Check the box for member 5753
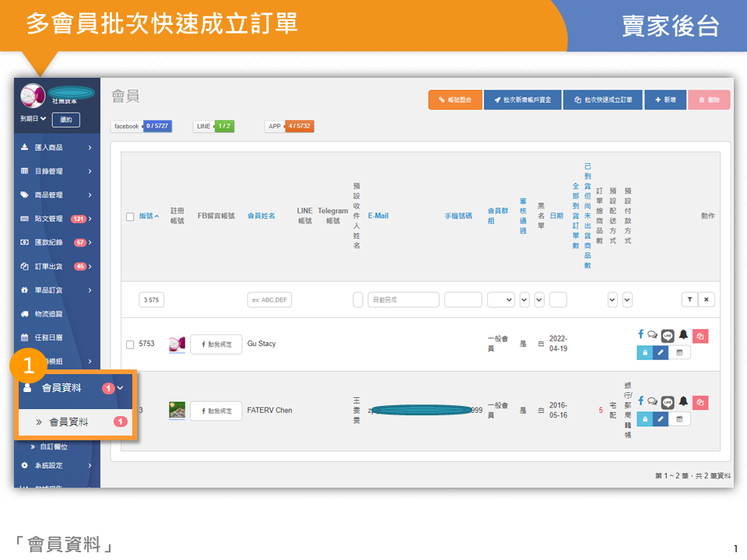Viewport: 747px width, 560px height. coord(130,344)
